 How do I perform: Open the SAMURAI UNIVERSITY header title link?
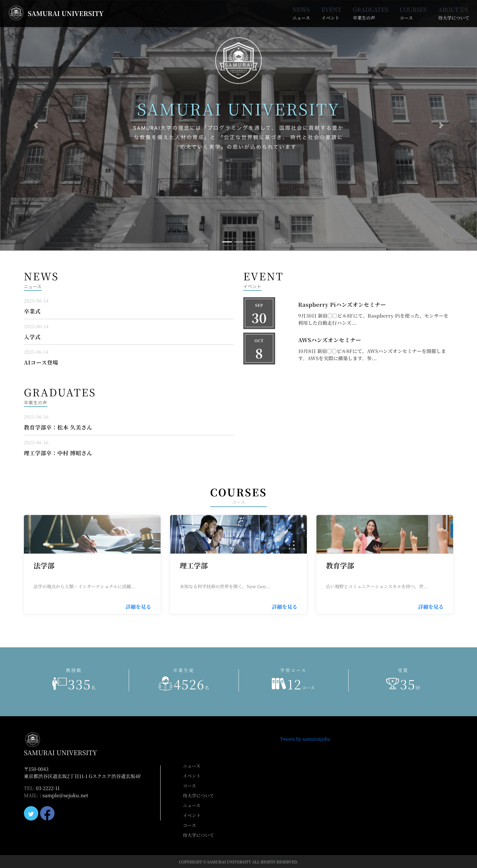[x=65, y=14]
